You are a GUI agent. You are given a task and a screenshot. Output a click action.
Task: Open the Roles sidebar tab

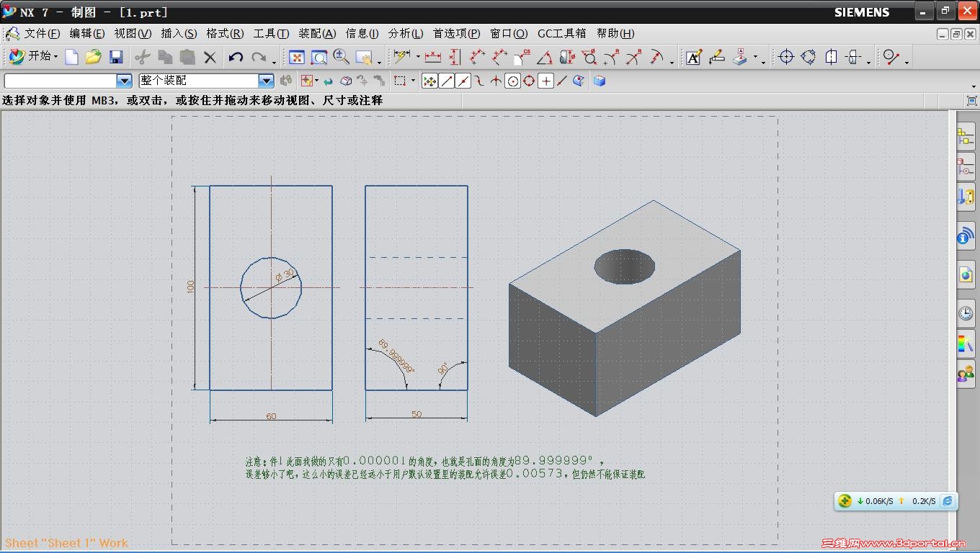point(966,374)
